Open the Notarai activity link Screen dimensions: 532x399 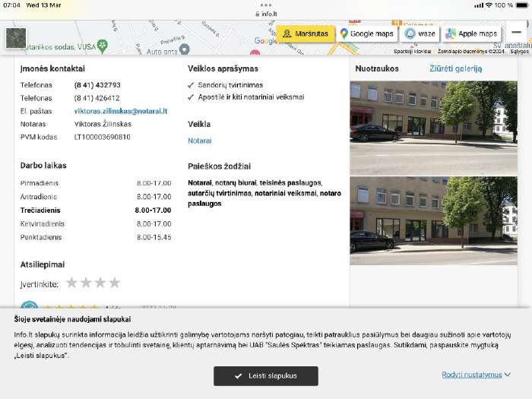coord(200,141)
